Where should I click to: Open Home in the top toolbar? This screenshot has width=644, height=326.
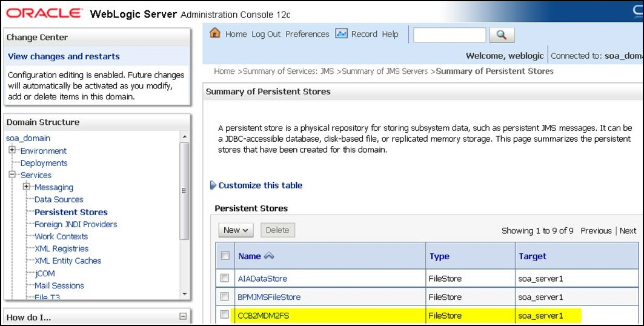click(236, 34)
